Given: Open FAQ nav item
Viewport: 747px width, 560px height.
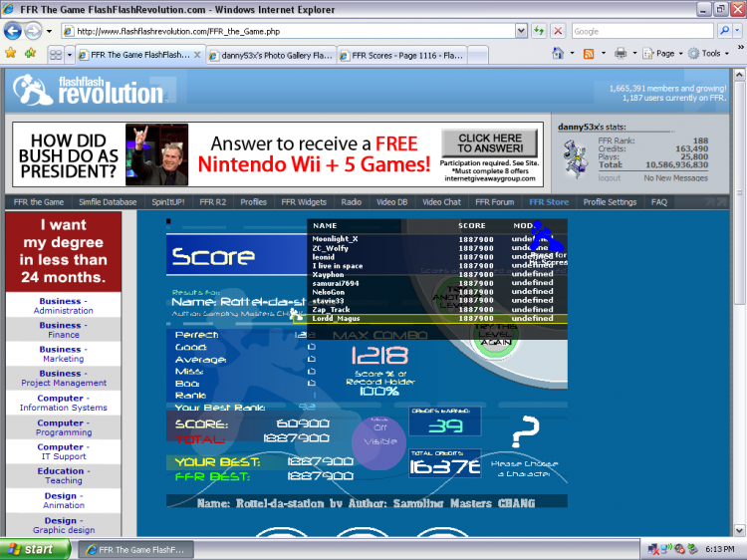Looking at the screenshot, I should click(x=659, y=202).
